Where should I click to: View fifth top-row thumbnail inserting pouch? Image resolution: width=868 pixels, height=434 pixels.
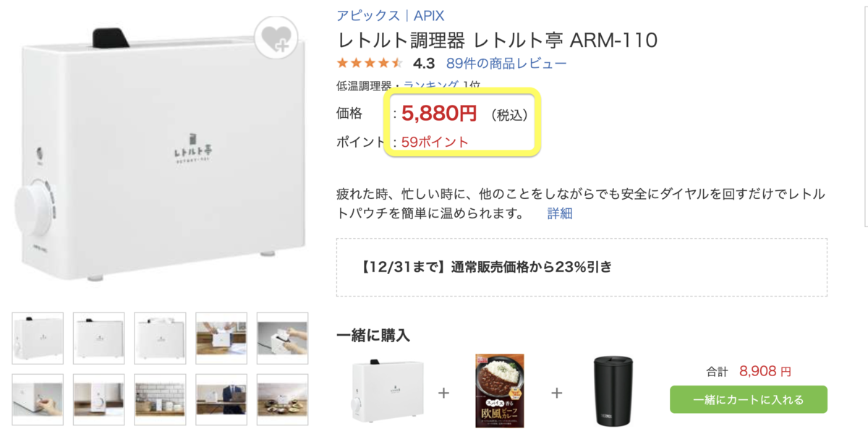(x=283, y=339)
